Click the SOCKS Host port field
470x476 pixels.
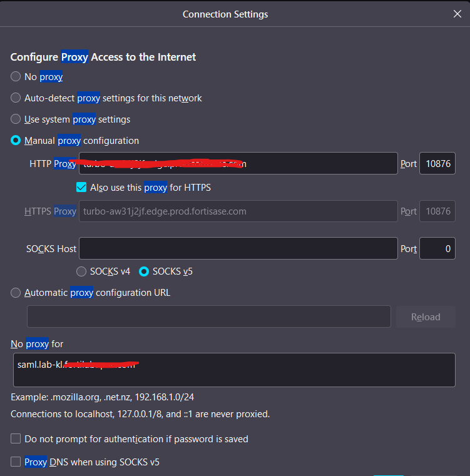tap(437, 248)
